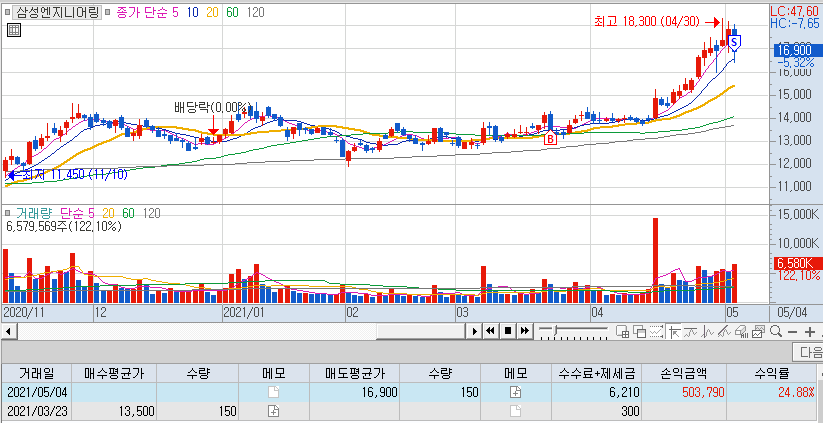Viewport: 823px width, 423px height.
Task: Click the 6,210 fee cell
Action: 597,392
